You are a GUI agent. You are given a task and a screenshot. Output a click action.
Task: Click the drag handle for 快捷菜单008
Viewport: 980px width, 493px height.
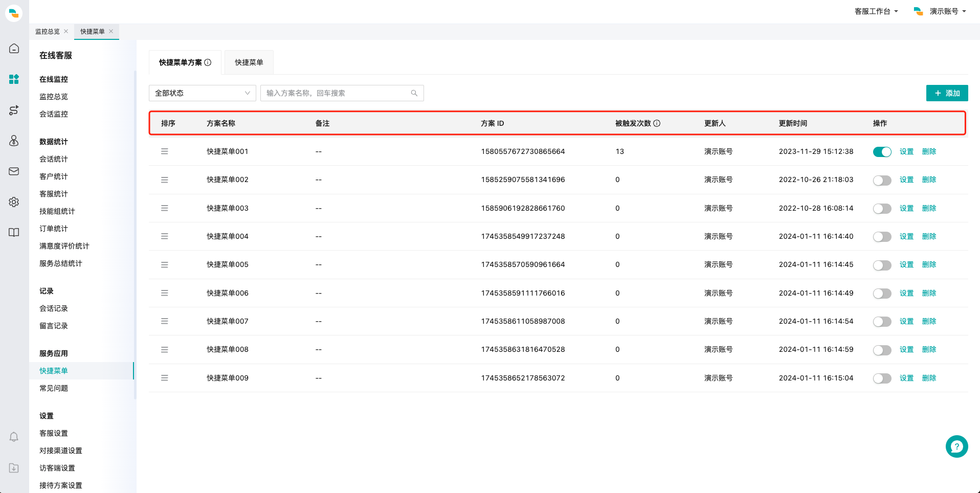pyautogui.click(x=165, y=350)
